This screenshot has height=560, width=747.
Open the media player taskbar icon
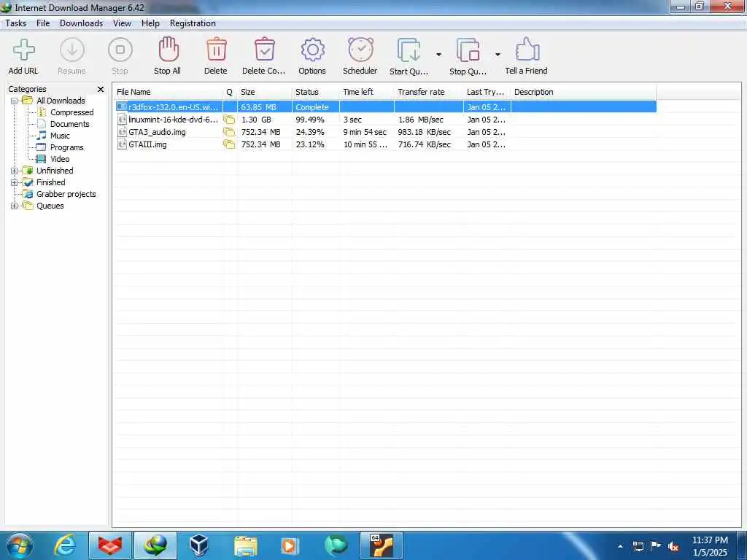(290, 545)
